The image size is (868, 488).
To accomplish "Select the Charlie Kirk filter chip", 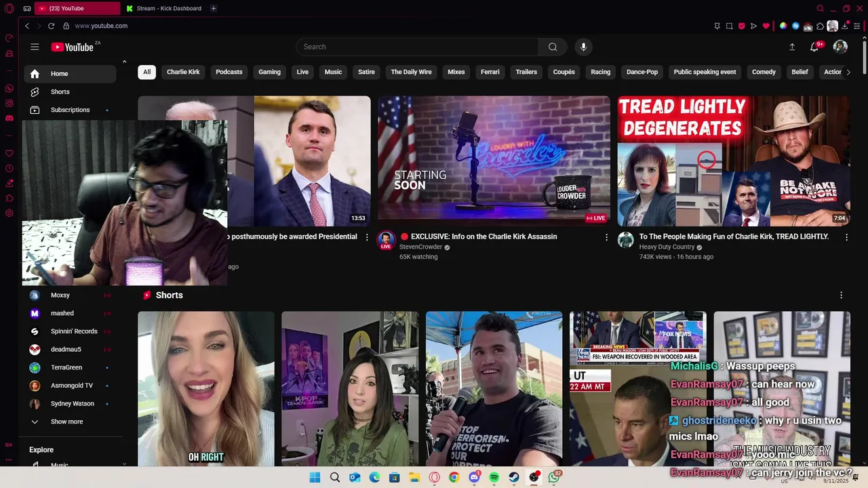I will click(x=183, y=72).
